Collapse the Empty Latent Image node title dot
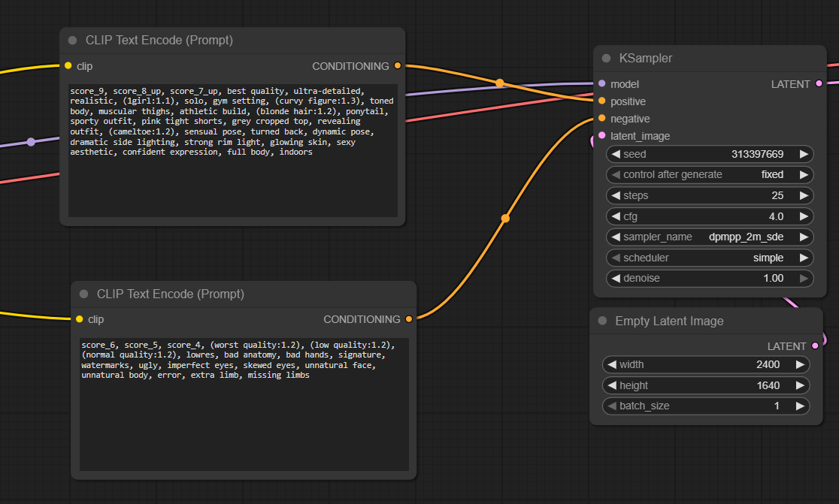The width and height of the screenshot is (839, 504). click(x=602, y=321)
